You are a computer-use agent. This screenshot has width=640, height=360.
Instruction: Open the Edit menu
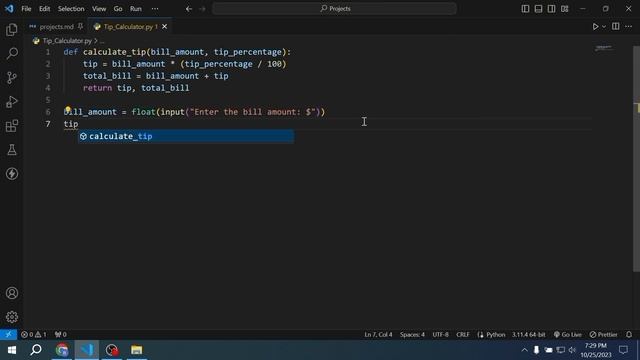[44, 9]
